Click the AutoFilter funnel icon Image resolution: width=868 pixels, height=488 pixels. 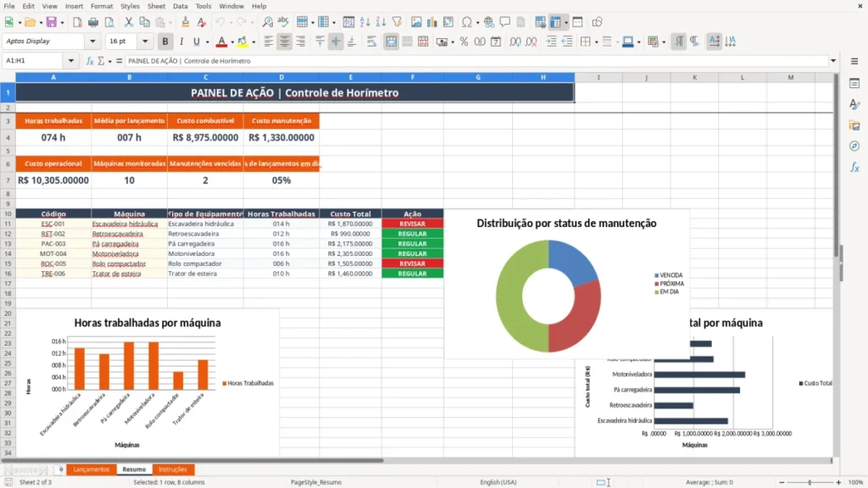coord(397,22)
